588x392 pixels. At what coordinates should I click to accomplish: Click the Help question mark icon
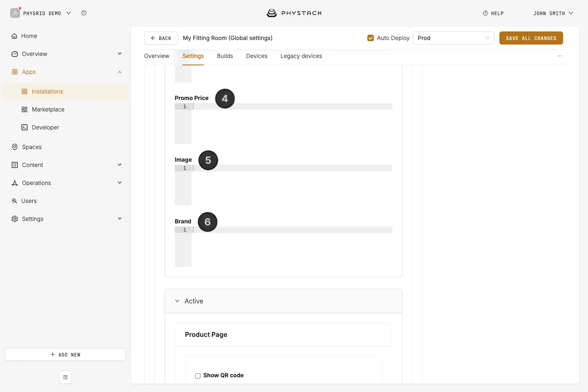point(486,13)
